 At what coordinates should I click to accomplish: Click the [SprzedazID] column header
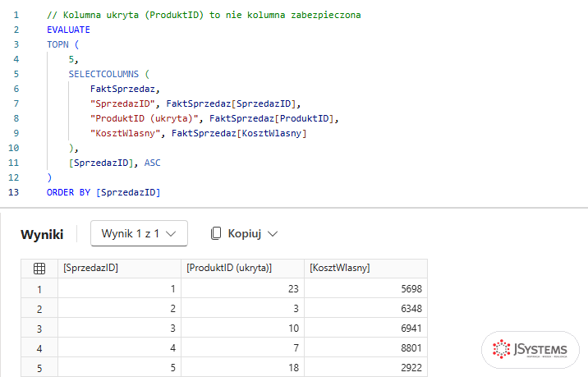point(119,269)
